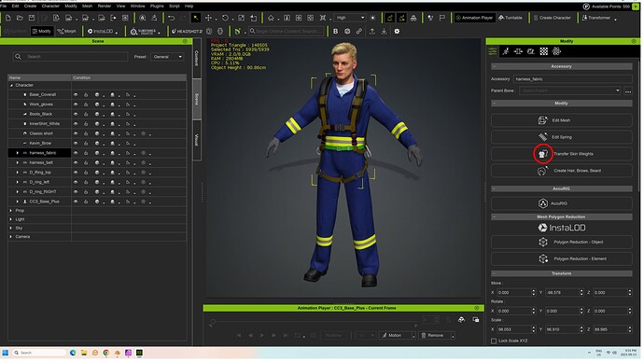Toggle visibility eye for CC3_Base_Plus

(76, 202)
